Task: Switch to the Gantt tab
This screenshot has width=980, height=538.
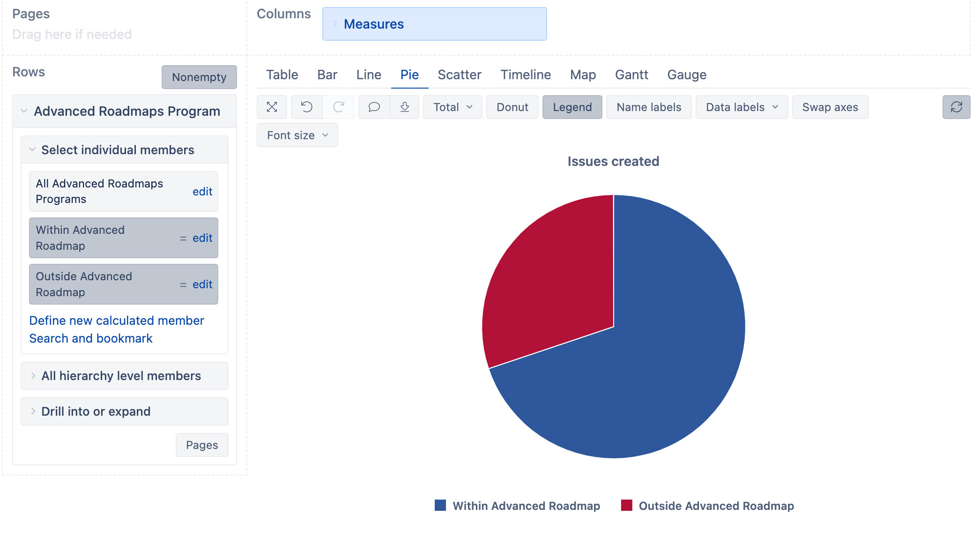Action: pos(631,75)
